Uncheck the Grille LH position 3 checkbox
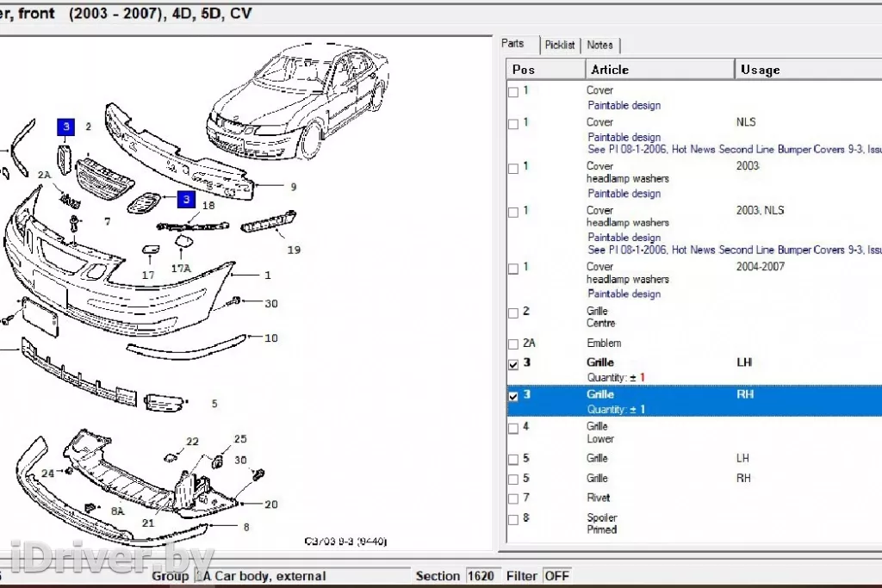This screenshot has width=882, height=588. [x=513, y=364]
